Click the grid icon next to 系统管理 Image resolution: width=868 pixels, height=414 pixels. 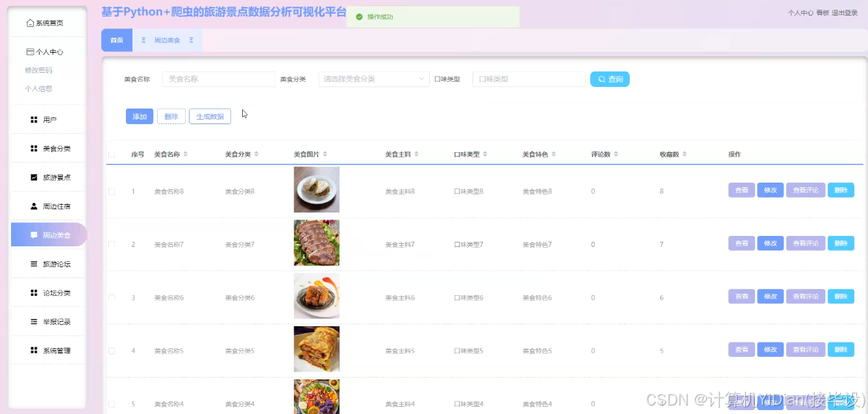click(x=34, y=350)
